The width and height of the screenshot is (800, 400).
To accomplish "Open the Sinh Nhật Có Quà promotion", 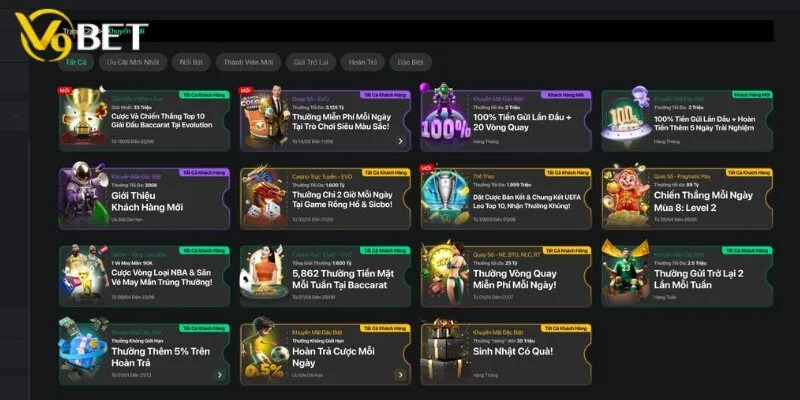I will pyautogui.click(x=506, y=354).
